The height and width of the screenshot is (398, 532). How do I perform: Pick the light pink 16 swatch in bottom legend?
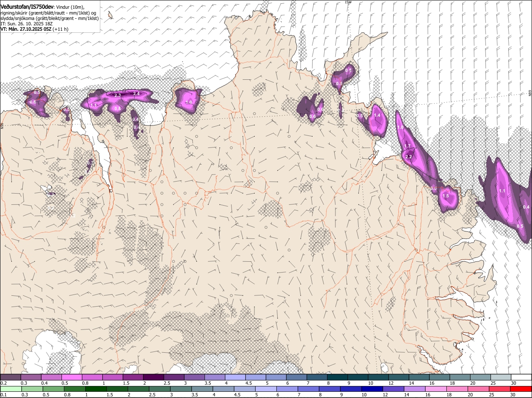pos(435,389)
